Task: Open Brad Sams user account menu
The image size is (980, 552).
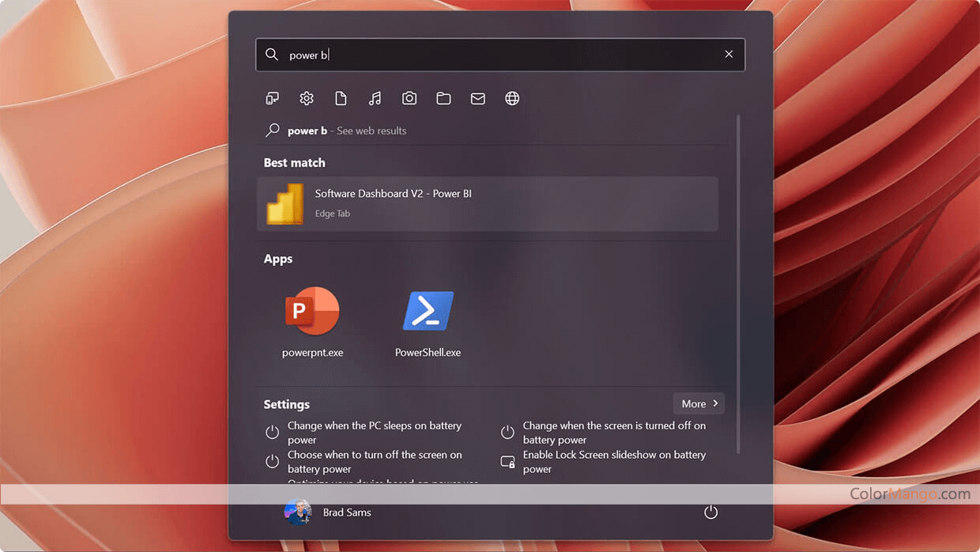Action: tap(328, 512)
